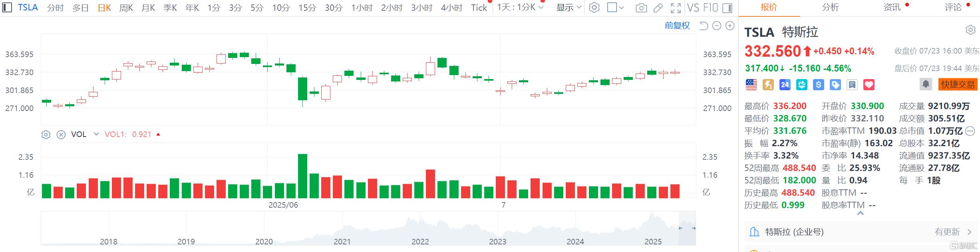Click 2021 on the overview timeline
The width and height of the screenshot is (980, 252).
[342, 242]
